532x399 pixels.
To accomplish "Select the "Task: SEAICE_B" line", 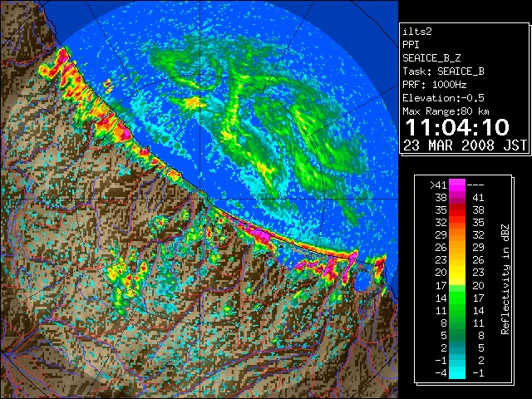I will click(443, 71).
